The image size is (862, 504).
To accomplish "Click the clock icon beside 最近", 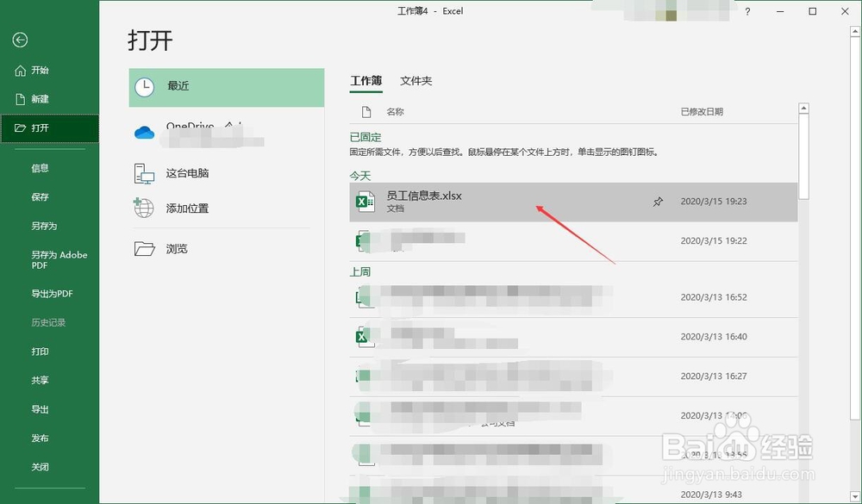I will [145, 87].
